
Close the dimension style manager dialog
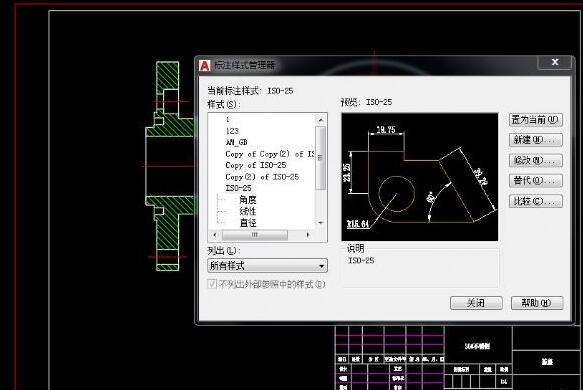pos(554,62)
